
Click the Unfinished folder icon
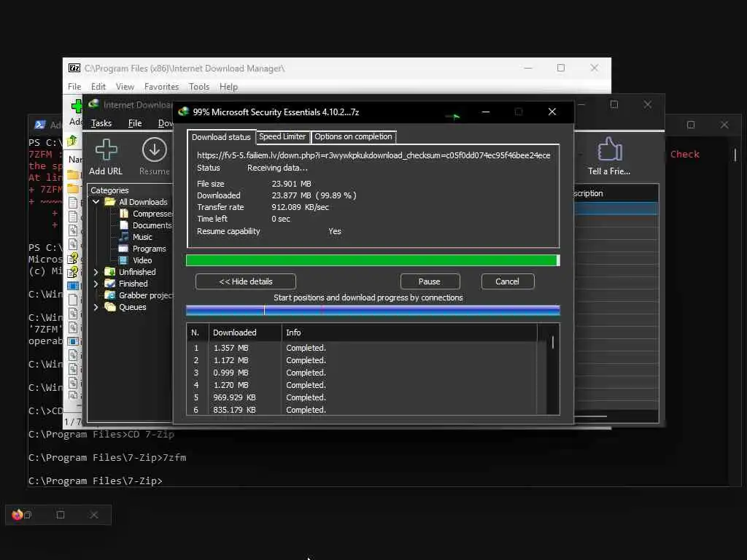110,272
